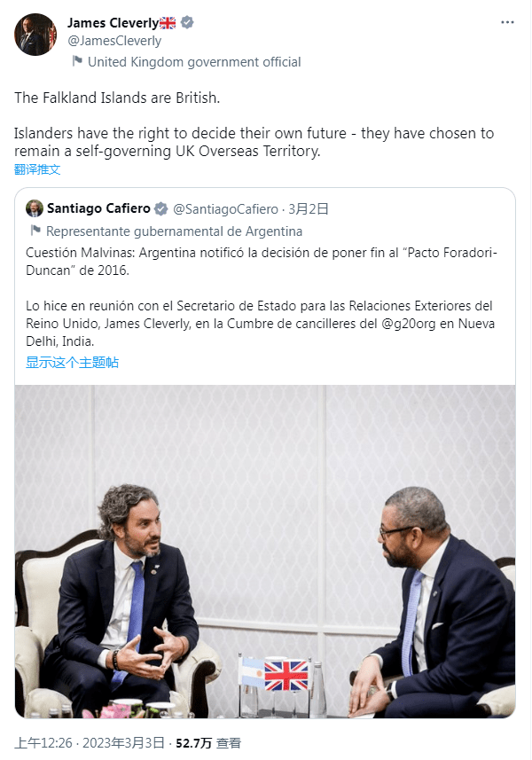Open the @JamesCleverly handle link

point(114,41)
